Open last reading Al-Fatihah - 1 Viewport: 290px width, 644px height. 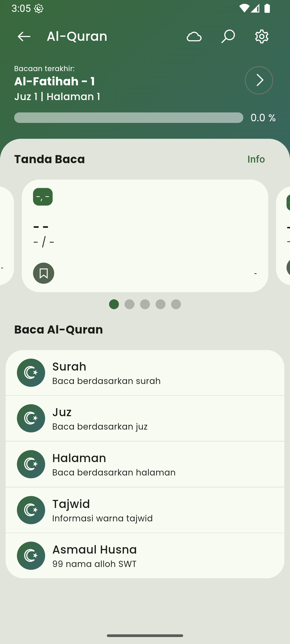point(55,81)
